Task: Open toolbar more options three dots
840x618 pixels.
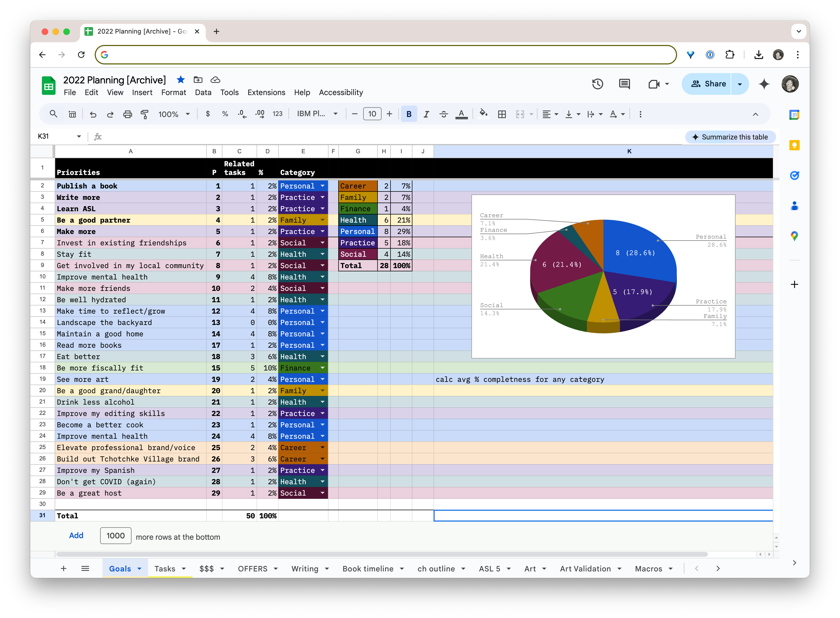Action: coord(640,114)
